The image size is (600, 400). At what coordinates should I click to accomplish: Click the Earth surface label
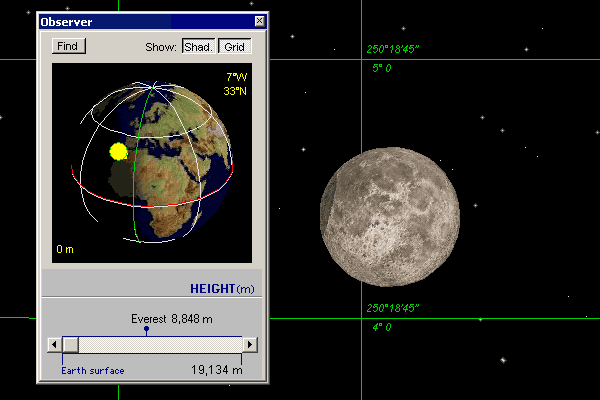tap(93, 371)
